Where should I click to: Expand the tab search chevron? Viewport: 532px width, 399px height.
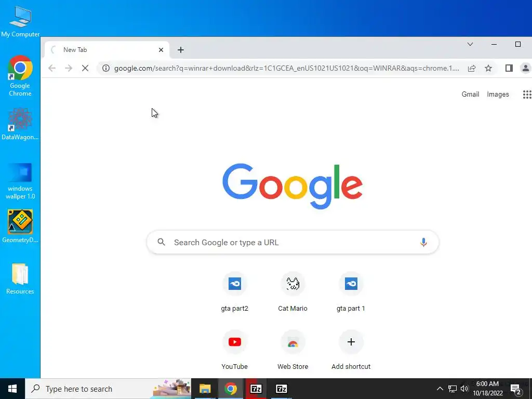470,44
